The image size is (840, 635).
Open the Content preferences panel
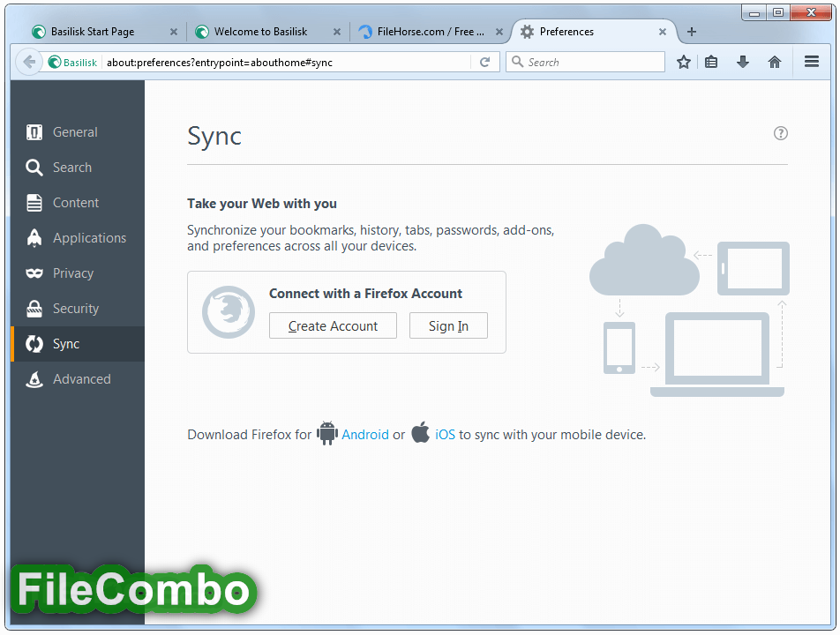point(77,203)
